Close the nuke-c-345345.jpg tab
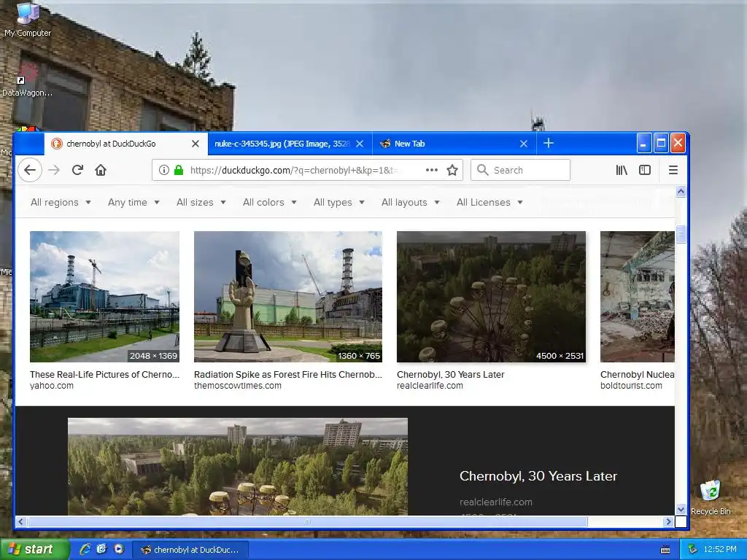 (x=360, y=144)
